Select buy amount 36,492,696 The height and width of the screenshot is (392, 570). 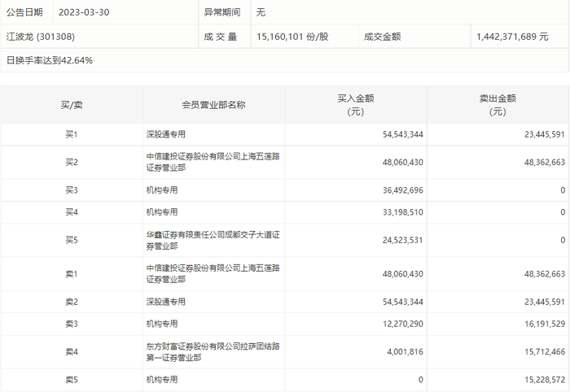[x=403, y=190]
